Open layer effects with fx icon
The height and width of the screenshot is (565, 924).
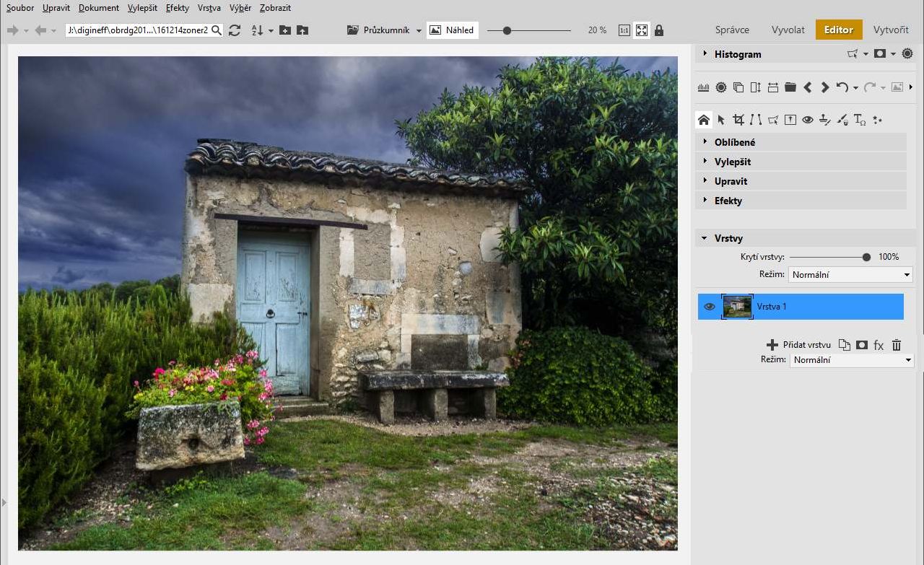coord(879,346)
